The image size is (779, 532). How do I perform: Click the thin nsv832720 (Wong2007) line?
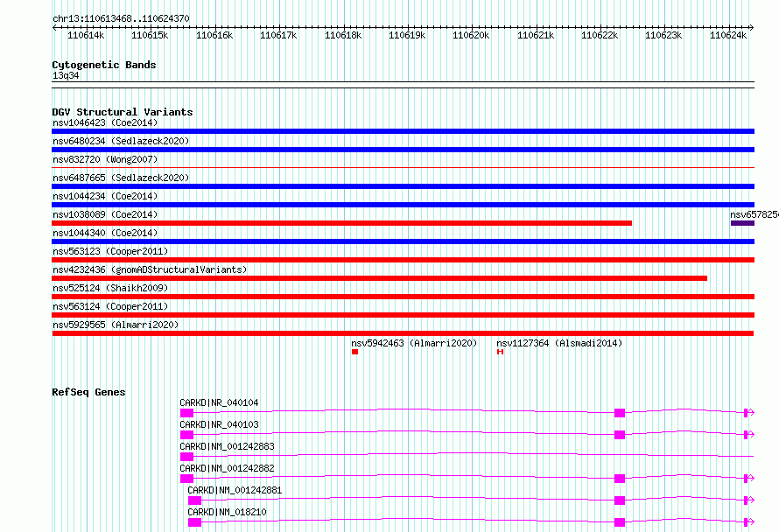[403, 168]
